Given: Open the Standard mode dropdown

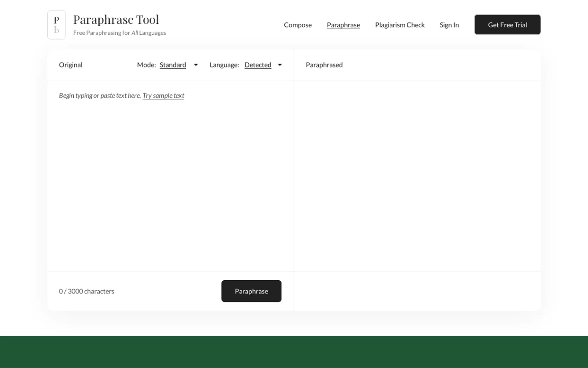Looking at the screenshot, I should tap(173, 65).
